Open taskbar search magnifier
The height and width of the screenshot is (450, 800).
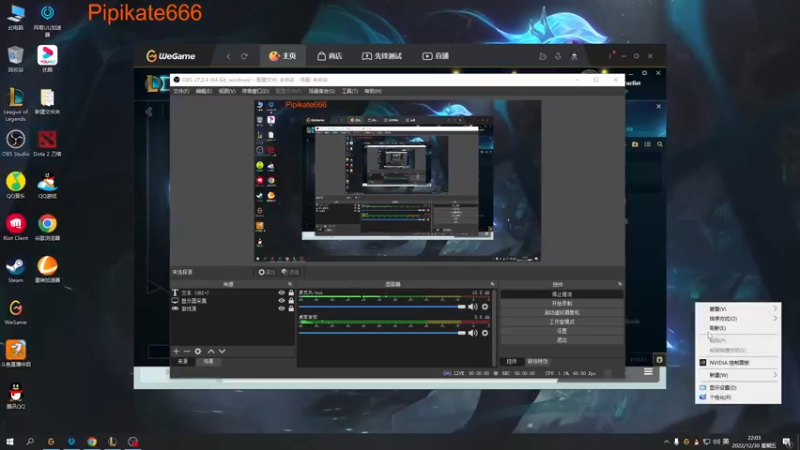pyautogui.click(x=30, y=441)
